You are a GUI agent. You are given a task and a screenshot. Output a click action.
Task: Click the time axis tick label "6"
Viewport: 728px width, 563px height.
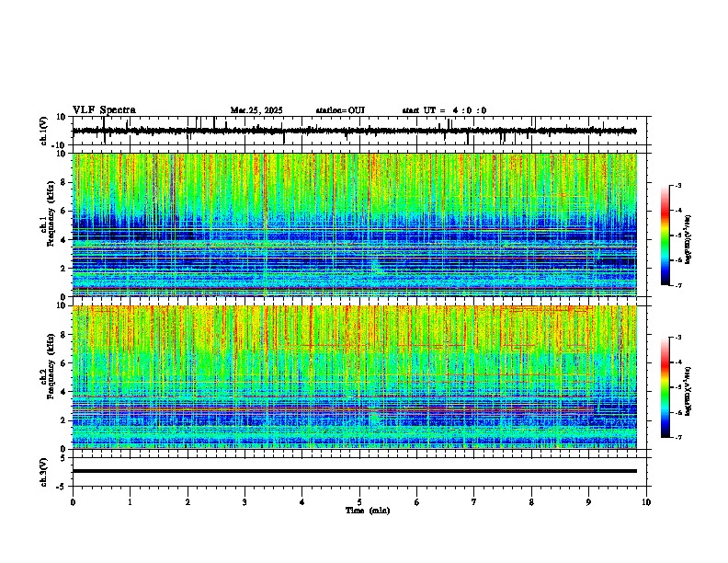(417, 502)
